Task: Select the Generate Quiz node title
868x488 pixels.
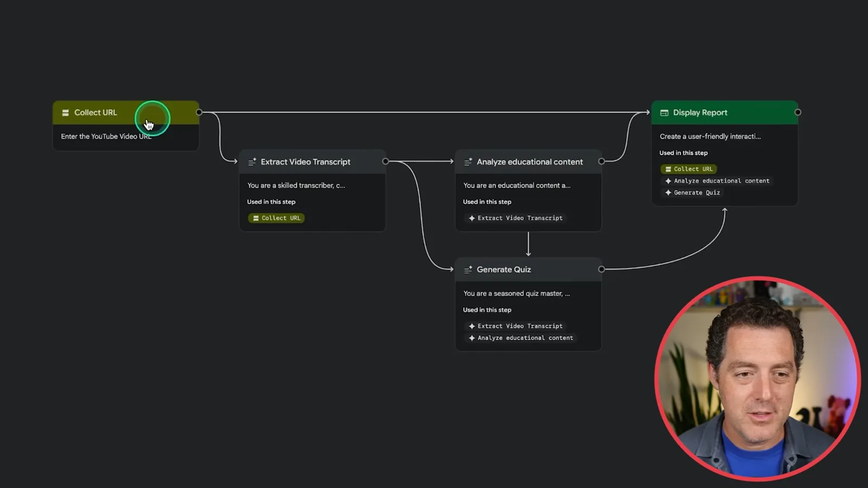Action: tap(503, 269)
